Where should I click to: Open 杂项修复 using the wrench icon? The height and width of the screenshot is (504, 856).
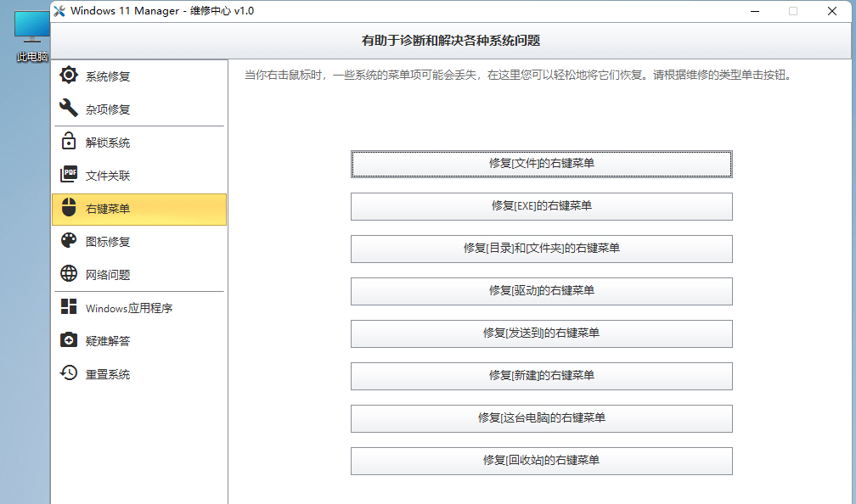(69, 109)
